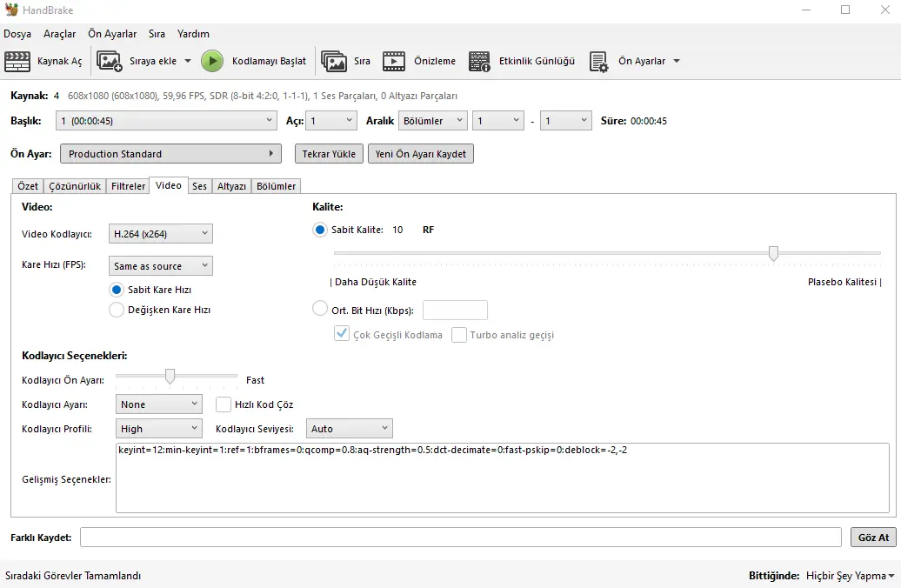901x588 pixels.
Task: Open the Kodlayıcı Seviyesi Auto dropdown
Action: [x=350, y=429]
